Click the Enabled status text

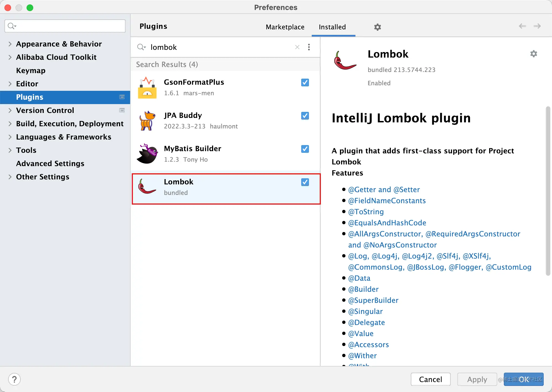(x=379, y=83)
